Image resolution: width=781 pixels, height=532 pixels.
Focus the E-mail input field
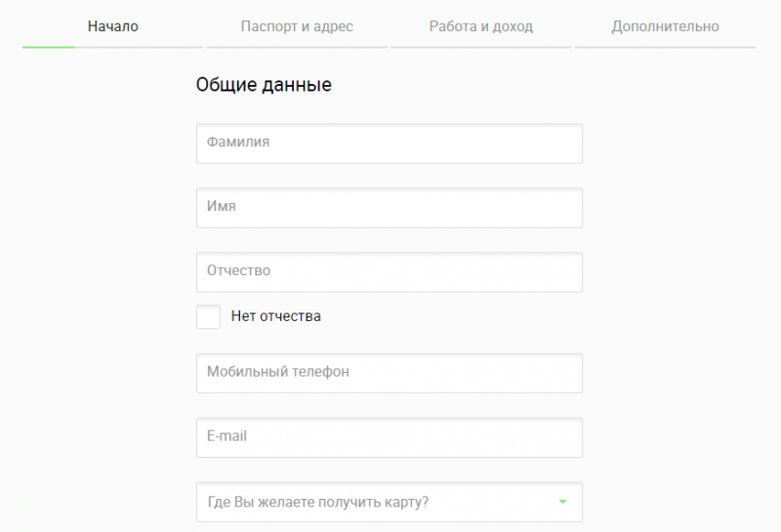pyautogui.click(x=389, y=437)
